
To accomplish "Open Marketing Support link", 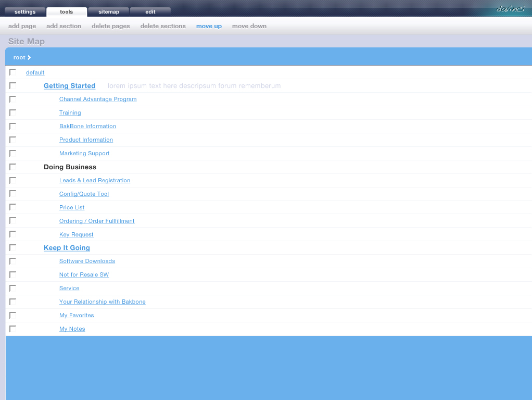I will (x=84, y=154).
